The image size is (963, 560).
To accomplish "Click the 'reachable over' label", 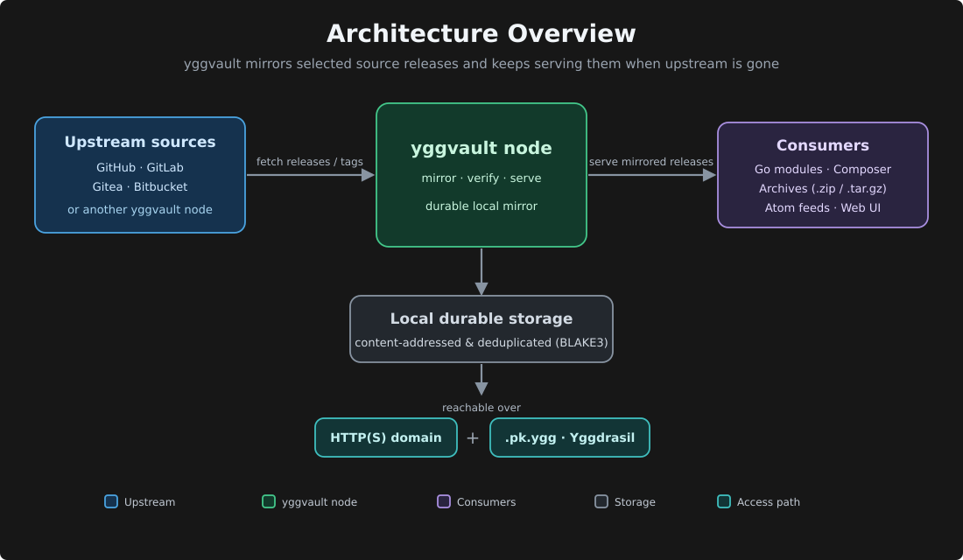I will point(481,408).
